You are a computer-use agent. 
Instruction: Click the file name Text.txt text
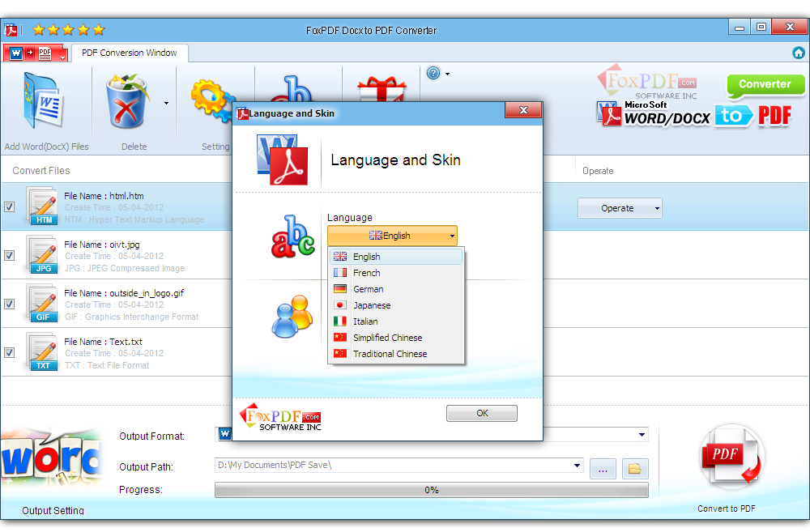pos(104,342)
